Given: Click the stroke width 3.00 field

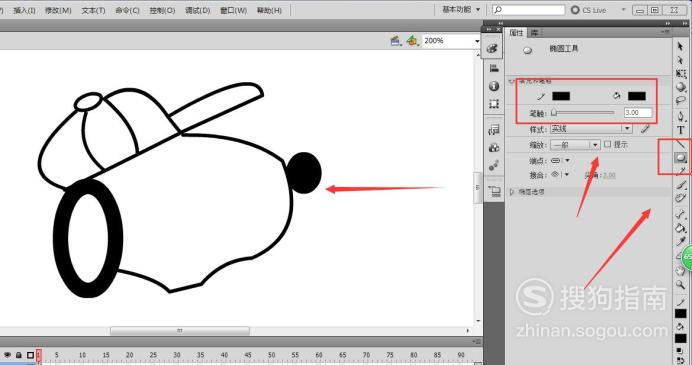Looking at the screenshot, I should (x=638, y=113).
